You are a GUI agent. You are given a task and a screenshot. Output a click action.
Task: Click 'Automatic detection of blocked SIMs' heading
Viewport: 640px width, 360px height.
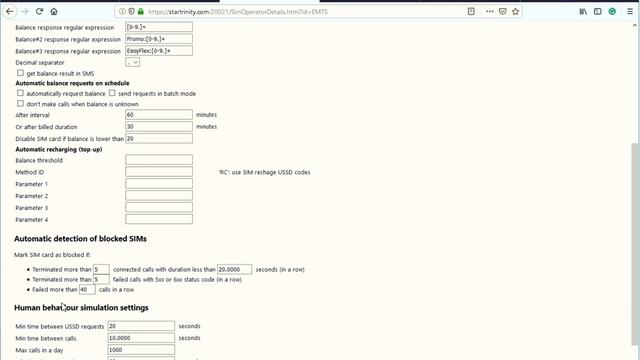pyautogui.click(x=80, y=239)
